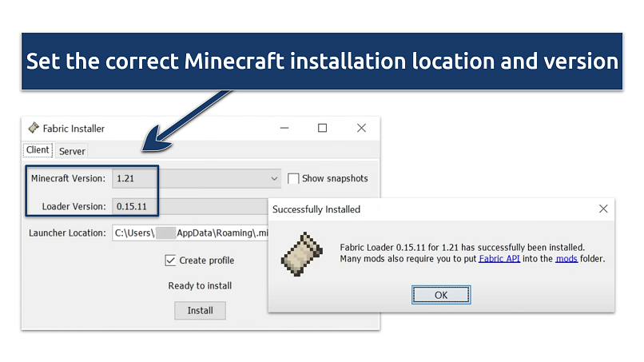Enable the Show snapshots checkbox
Image resolution: width=644 pixels, height=362 pixels.
tap(293, 178)
